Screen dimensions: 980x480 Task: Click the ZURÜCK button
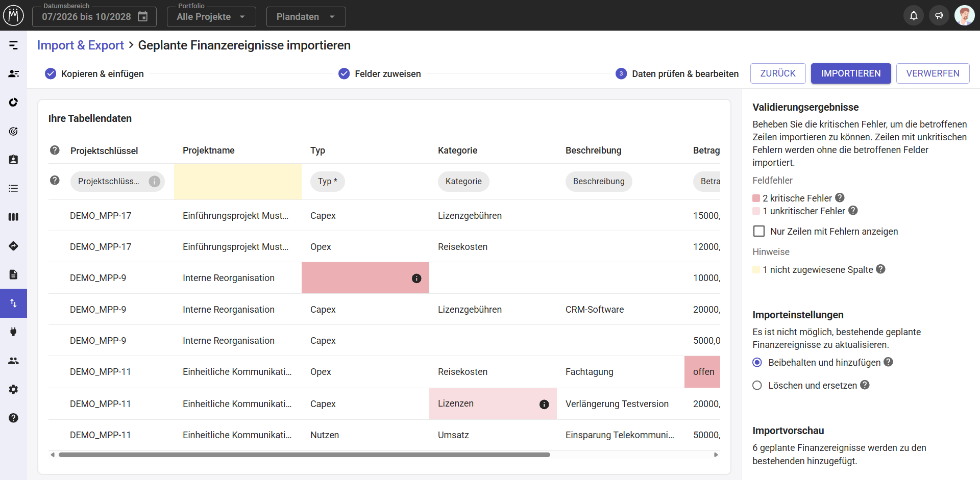pos(778,73)
